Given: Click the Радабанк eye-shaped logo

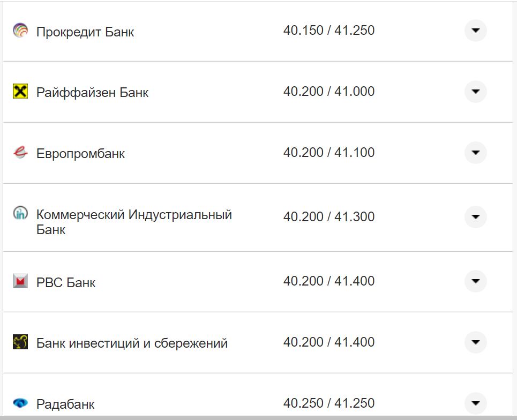Looking at the screenshot, I should coord(20,402).
